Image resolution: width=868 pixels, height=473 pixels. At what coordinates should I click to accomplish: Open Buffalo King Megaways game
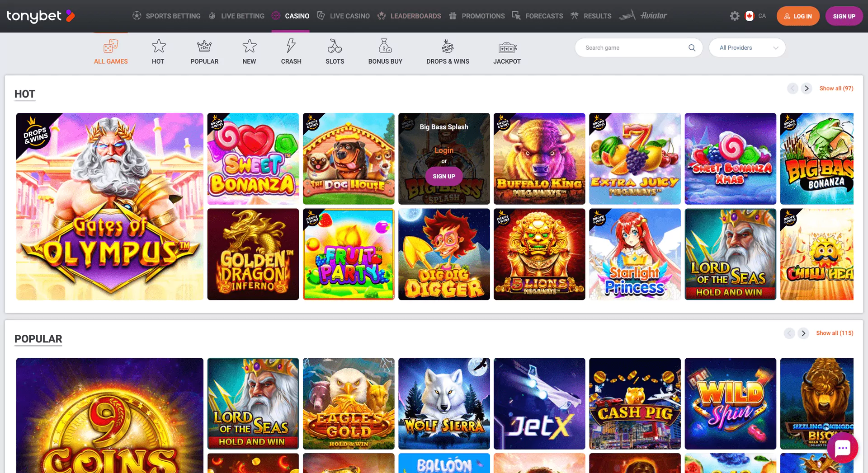[x=539, y=159]
